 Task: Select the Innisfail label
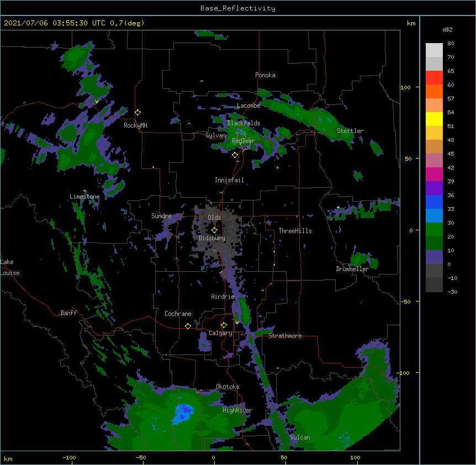tap(229, 180)
